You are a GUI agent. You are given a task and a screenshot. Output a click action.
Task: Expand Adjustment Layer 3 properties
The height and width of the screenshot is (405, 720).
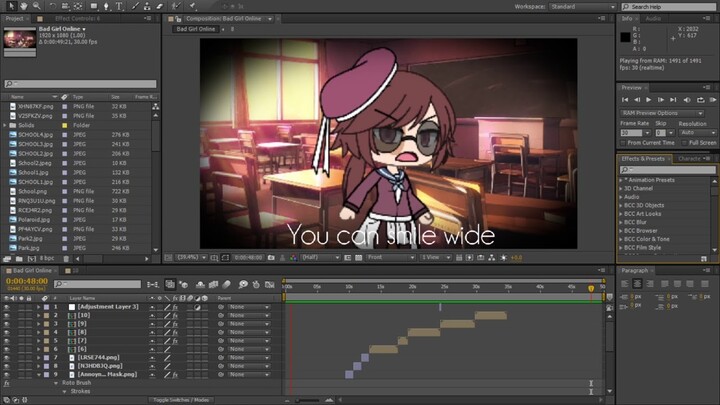pos(39,307)
